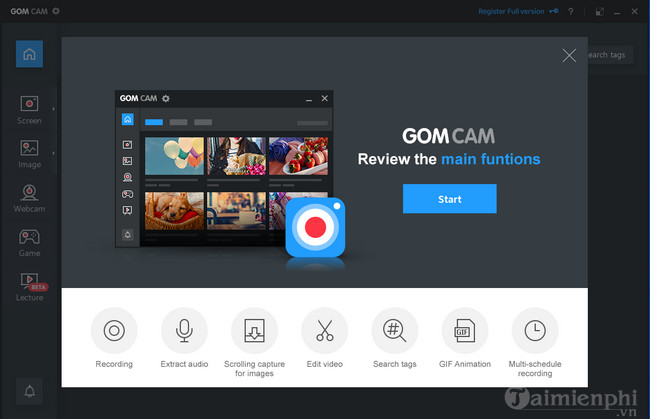650x419 pixels.
Task: Click Register Full version link
Action: [511, 11]
